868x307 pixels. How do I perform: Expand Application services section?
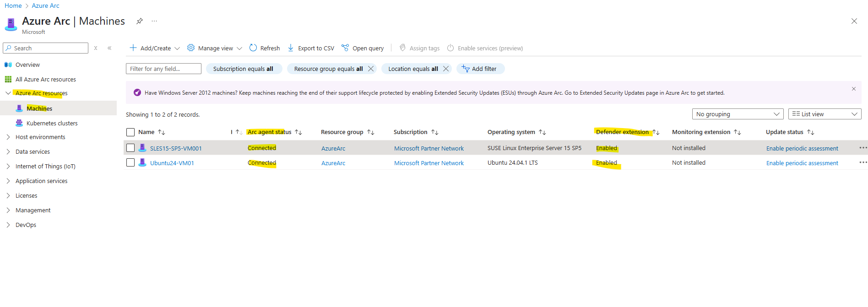point(8,181)
